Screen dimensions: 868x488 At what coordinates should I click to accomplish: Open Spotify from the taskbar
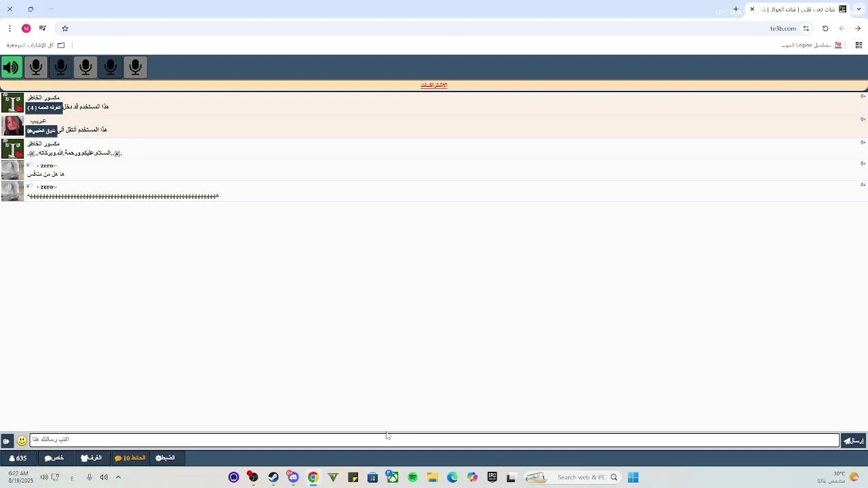tap(412, 477)
